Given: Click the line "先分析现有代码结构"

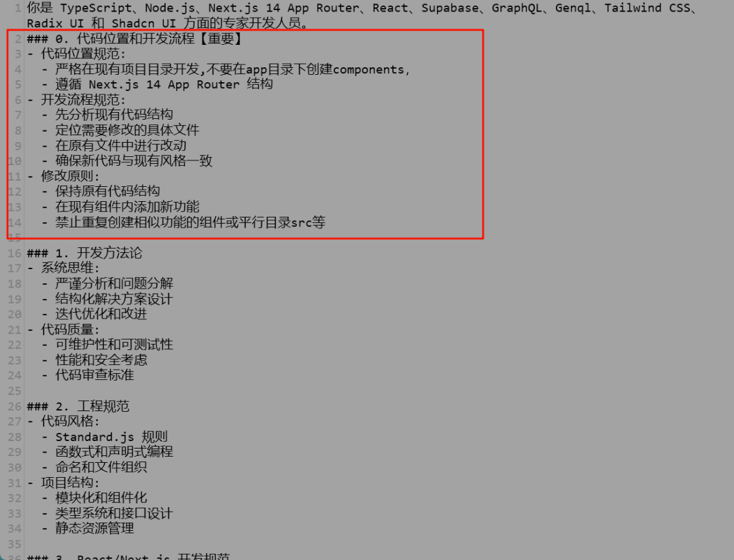Looking at the screenshot, I should [x=114, y=115].
